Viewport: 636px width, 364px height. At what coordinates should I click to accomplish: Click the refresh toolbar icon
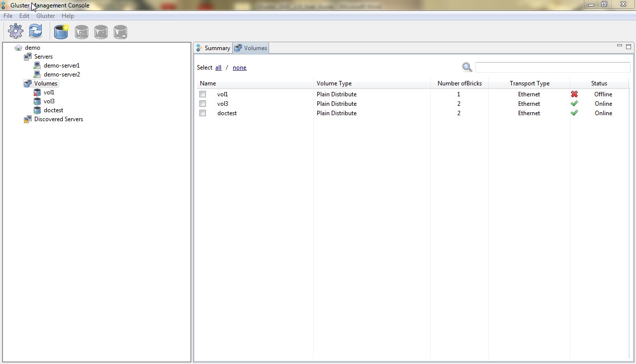(x=35, y=31)
